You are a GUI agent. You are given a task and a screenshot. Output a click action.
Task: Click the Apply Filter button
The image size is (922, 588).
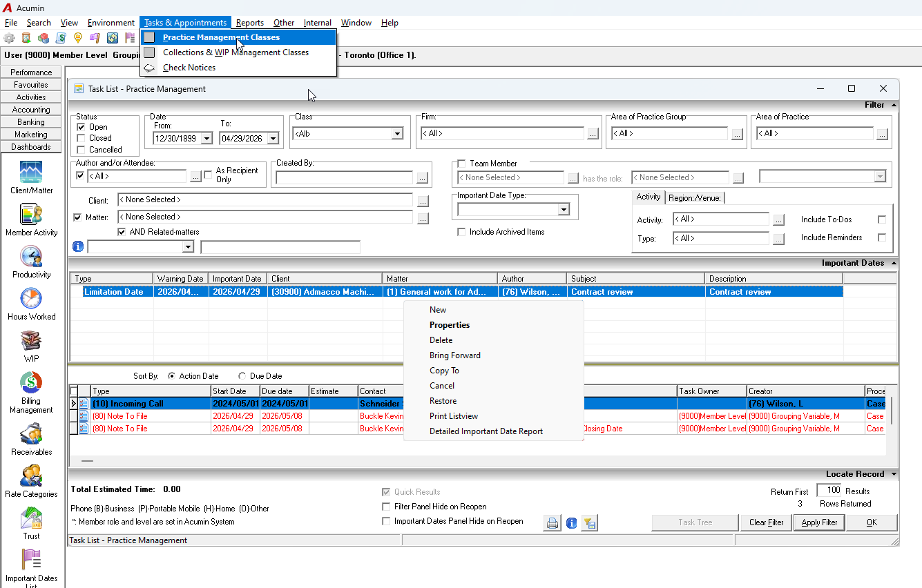tap(820, 522)
